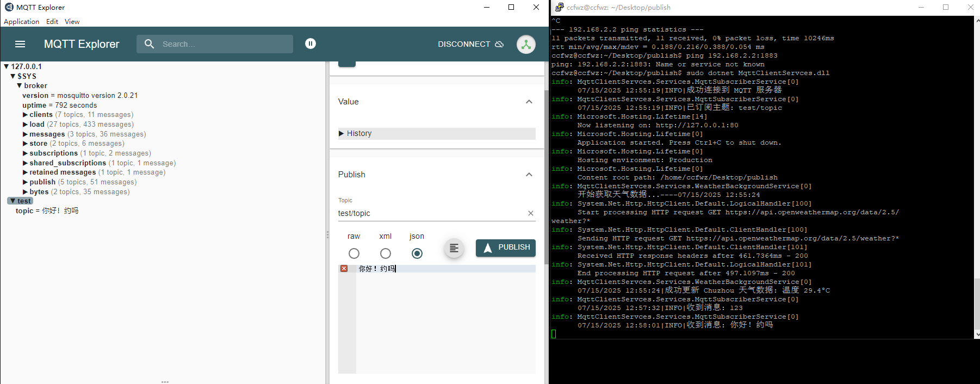Select the json format radio button

[417, 253]
